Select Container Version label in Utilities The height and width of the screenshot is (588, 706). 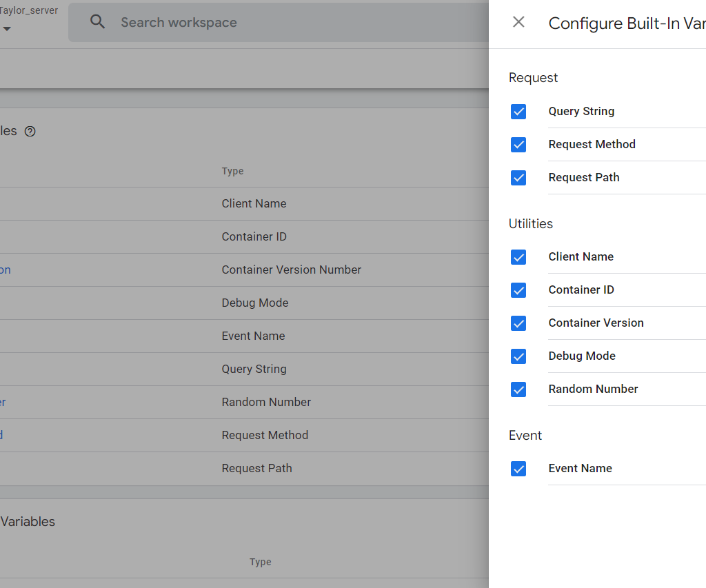(596, 323)
